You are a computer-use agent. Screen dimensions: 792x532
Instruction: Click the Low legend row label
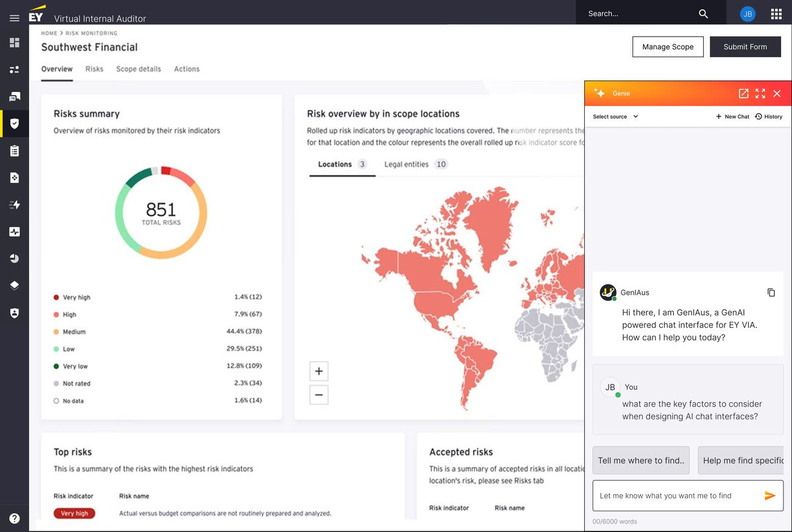tap(69, 349)
